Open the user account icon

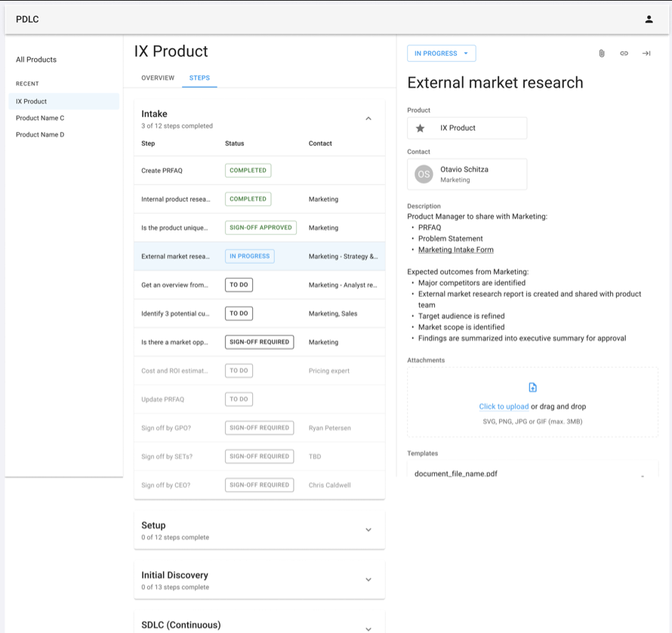tap(649, 20)
